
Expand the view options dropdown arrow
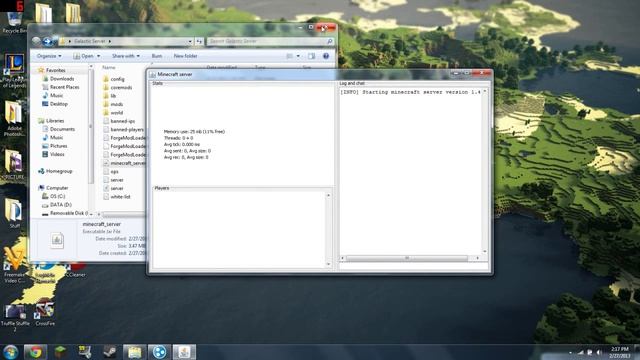point(298,56)
